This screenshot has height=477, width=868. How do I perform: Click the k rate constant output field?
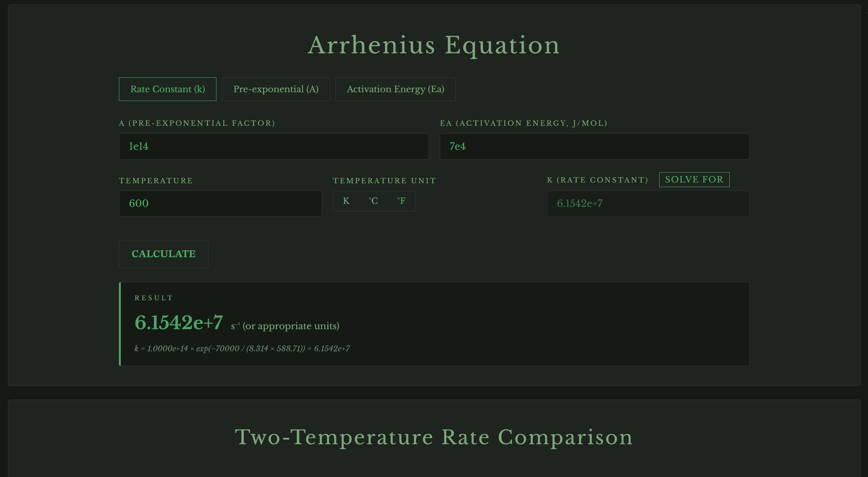point(648,203)
